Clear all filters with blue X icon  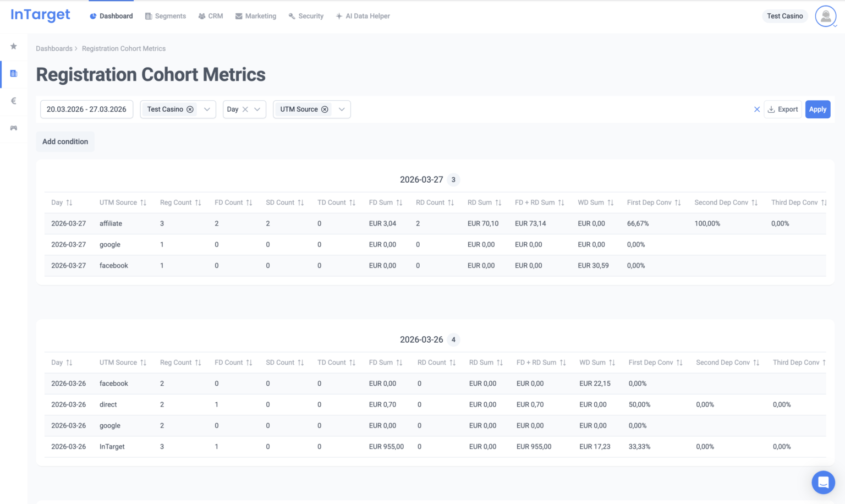click(x=757, y=109)
